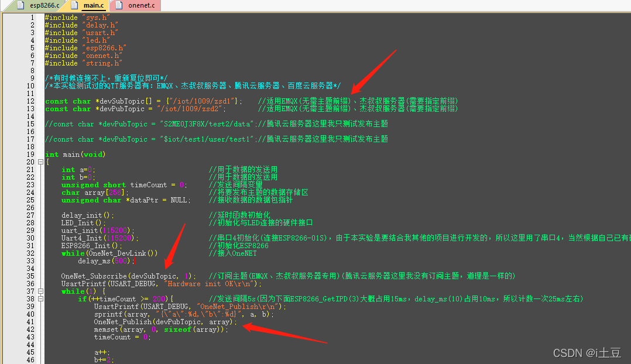Screen dimensions: 631x364
Task: Click the char array[256]; line
Action: coord(95,193)
